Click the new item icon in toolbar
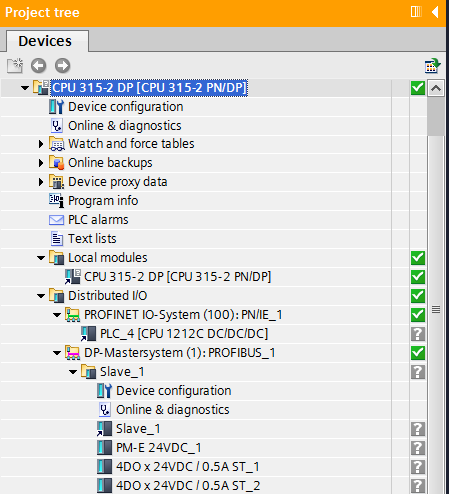Image resolution: width=449 pixels, height=494 pixels. click(x=15, y=66)
